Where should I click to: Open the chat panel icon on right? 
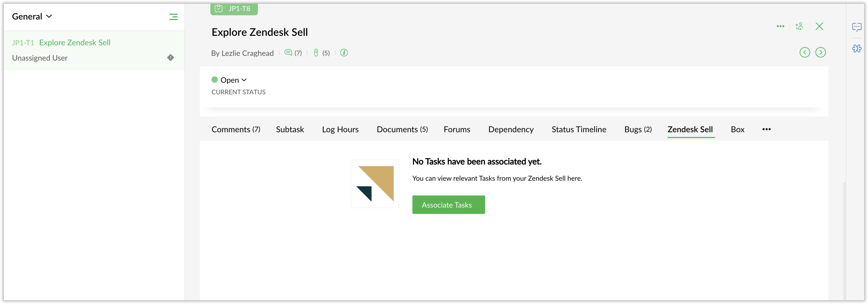(x=857, y=27)
